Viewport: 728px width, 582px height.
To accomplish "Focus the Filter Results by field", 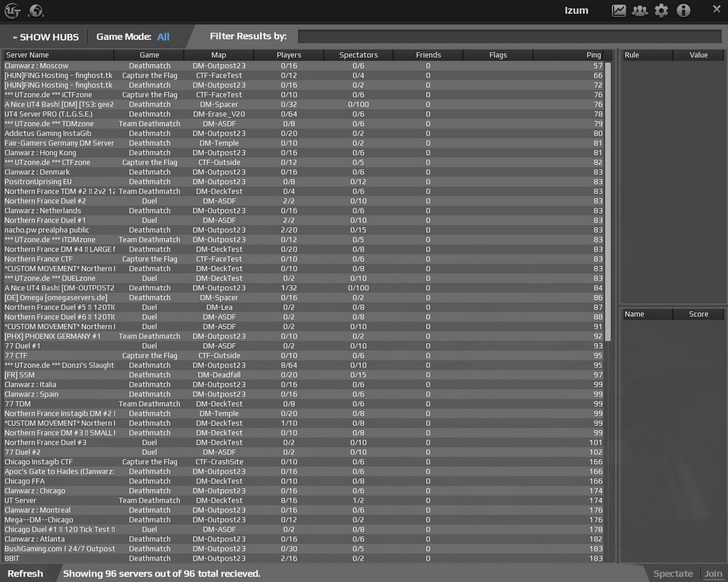I will click(x=509, y=37).
